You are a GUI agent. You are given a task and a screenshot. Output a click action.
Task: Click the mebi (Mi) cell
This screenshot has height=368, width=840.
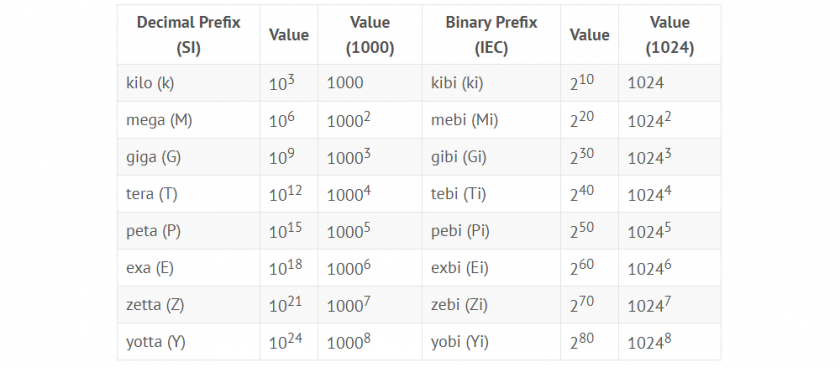tap(491, 120)
